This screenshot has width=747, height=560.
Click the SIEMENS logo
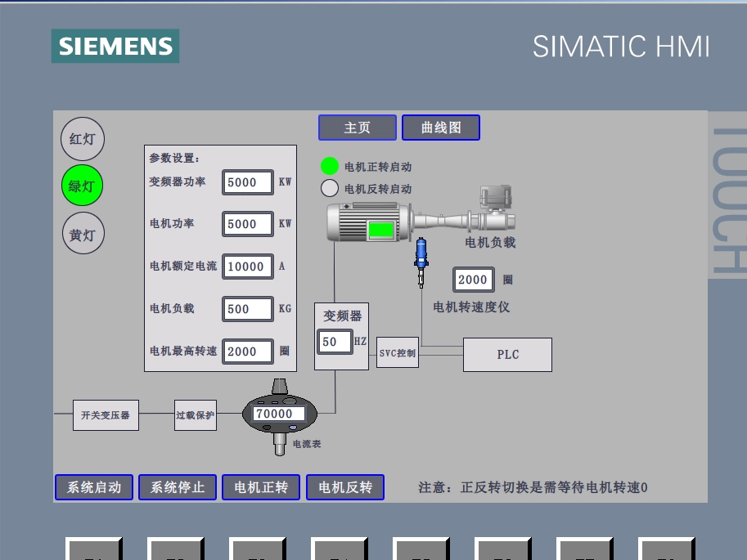pyautogui.click(x=115, y=47)
